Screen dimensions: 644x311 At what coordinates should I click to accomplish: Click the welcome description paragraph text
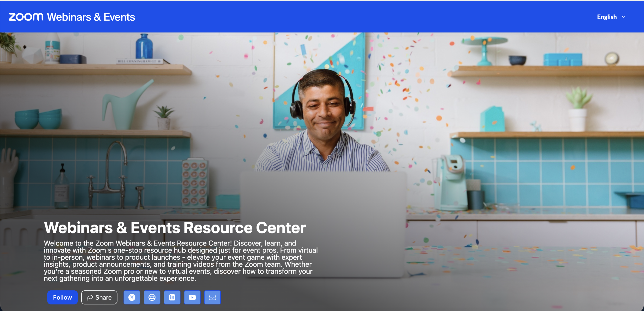coord(181,261)
